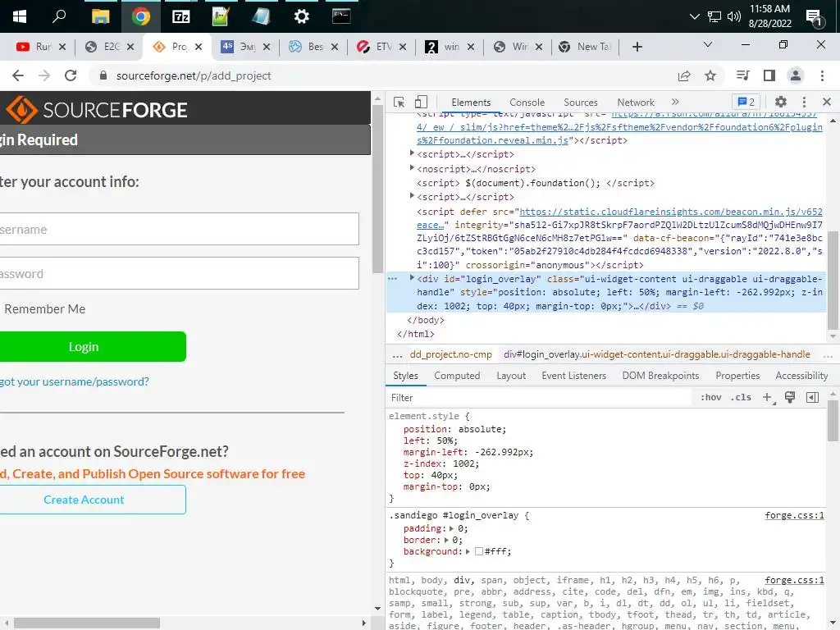This screenshot has width=840, height=630.
Task: Switch to the Layout tab
Action: [511, 376]
